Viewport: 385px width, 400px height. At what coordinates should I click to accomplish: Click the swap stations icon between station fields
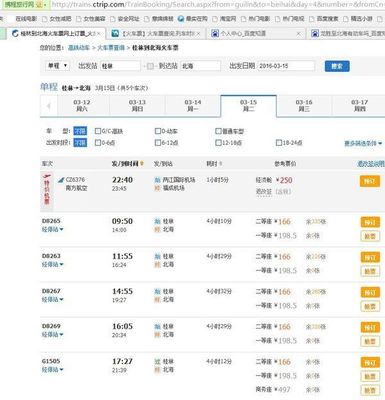pyautogui.click(x=150, y=66)
